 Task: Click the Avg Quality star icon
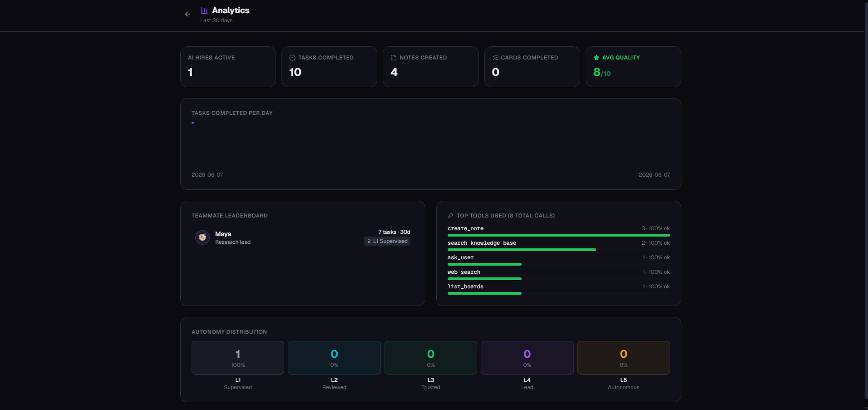click(x=597, y=58)
